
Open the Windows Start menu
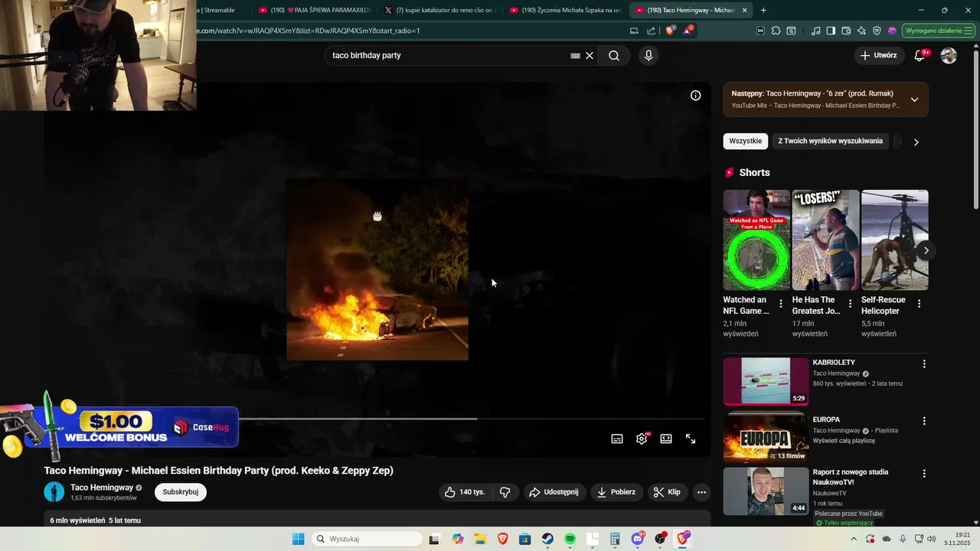click(x=298, y=539)
